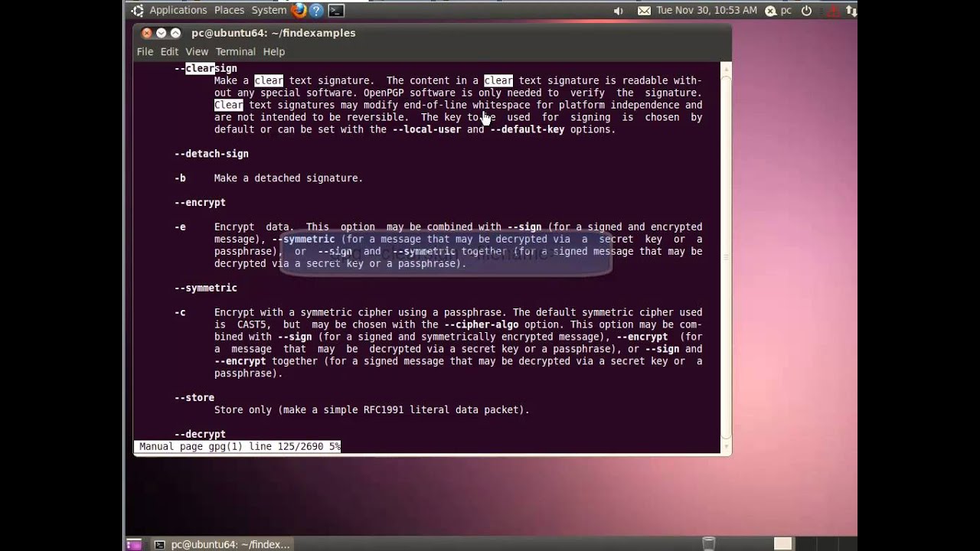Click the bold --default-key text
Viewport: 980px width, 551px height.
pos(527,130)
